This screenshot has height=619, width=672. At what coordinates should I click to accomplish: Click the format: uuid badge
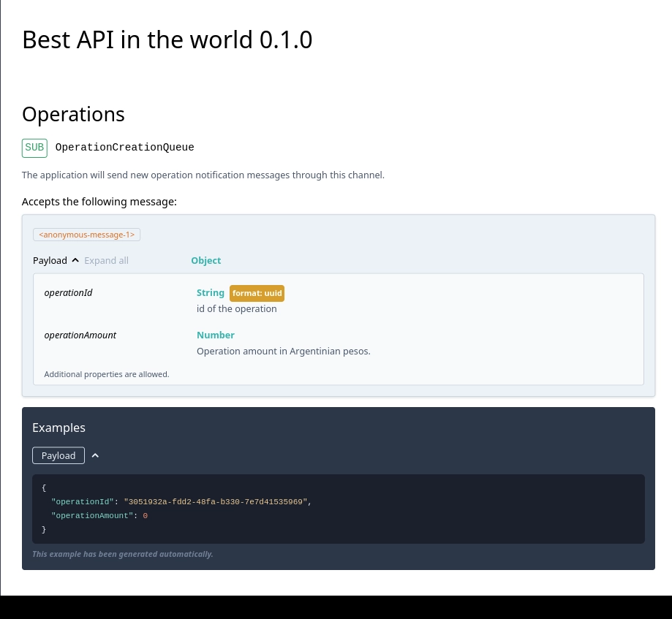click(x=257, y=292)
